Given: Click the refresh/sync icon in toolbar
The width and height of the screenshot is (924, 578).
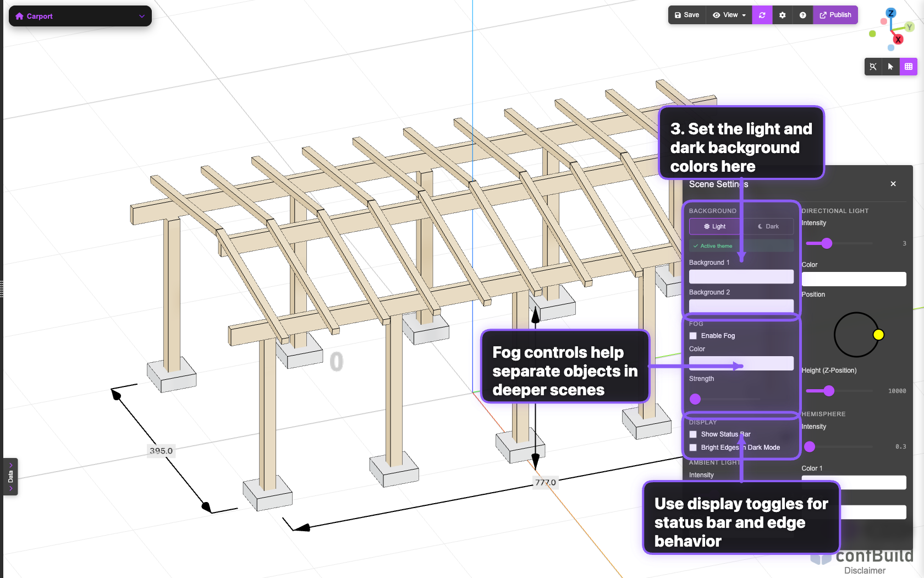Looking at the screenshot, I should point(762,15).
